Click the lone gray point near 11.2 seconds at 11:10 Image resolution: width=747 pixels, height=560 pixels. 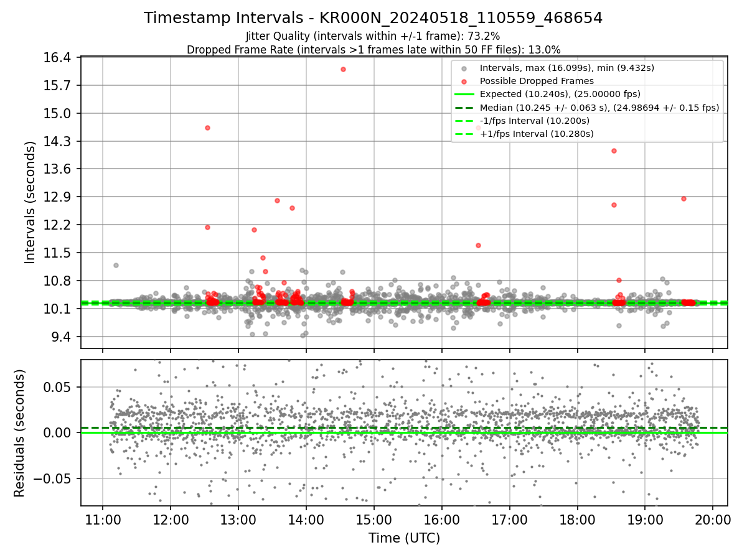(x=116, y=265)
